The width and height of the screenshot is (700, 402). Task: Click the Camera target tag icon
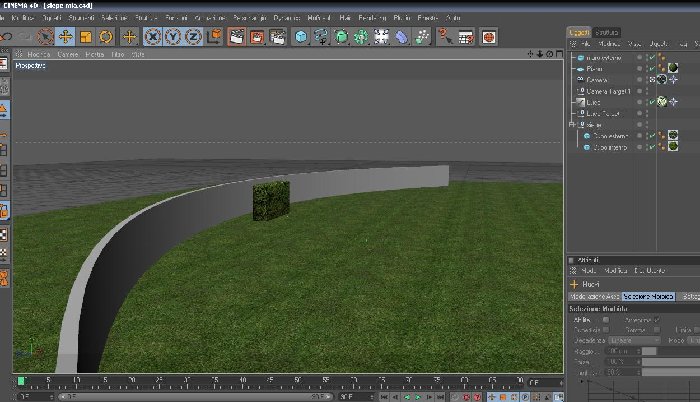point(674,80)
